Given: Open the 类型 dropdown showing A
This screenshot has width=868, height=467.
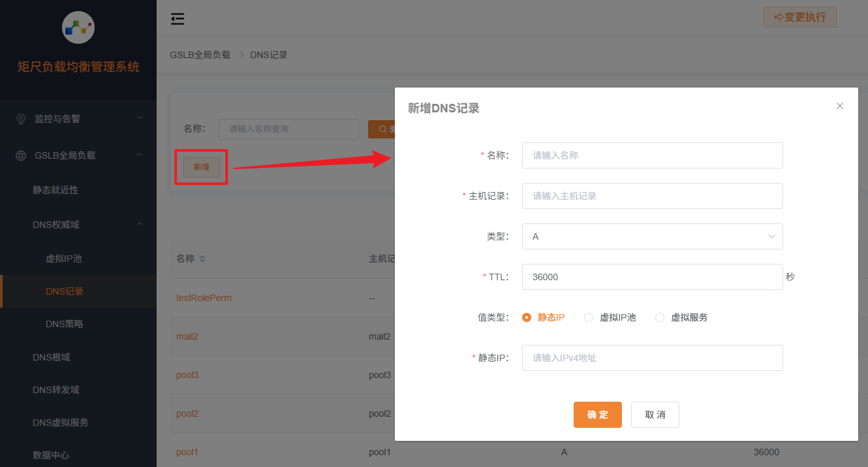Looking at the screenshot, I should pyautogui.click(x=652, y=236).
